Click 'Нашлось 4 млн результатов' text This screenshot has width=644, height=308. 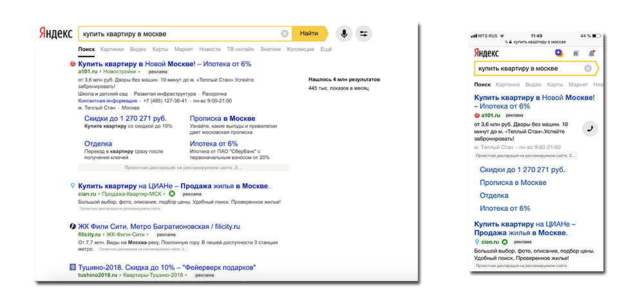[x=344, y=80]
